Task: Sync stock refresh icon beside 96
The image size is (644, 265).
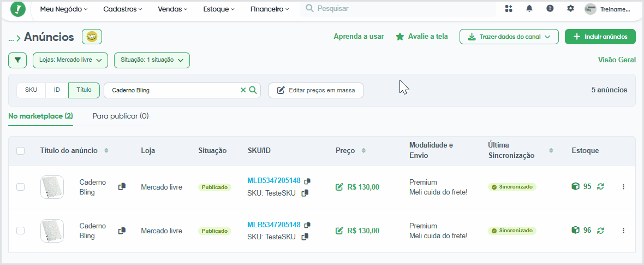Action: [600, 231]
